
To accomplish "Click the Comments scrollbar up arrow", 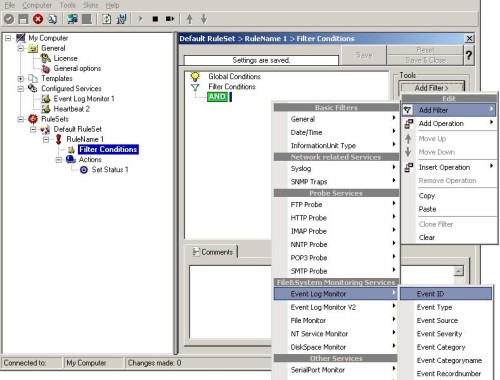I will [x=459, y=271].
